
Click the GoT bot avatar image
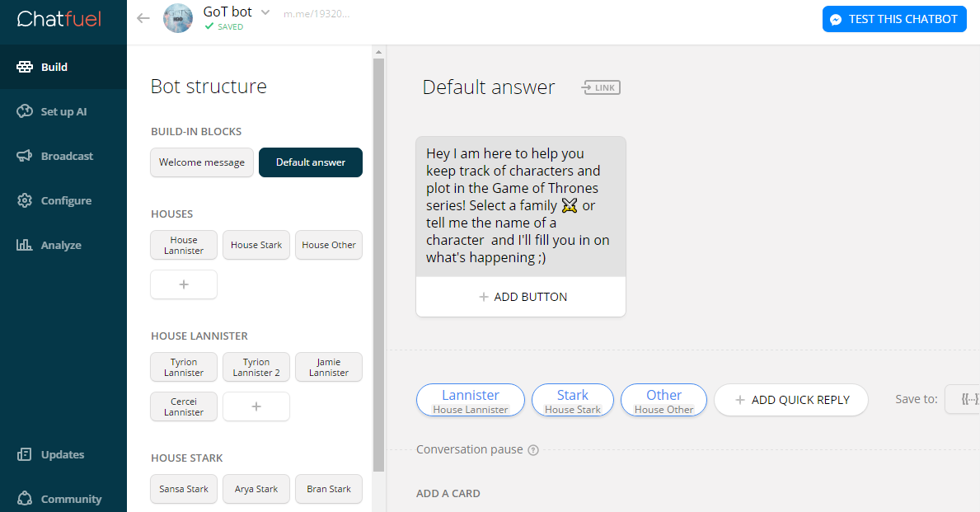coord(178,19)
